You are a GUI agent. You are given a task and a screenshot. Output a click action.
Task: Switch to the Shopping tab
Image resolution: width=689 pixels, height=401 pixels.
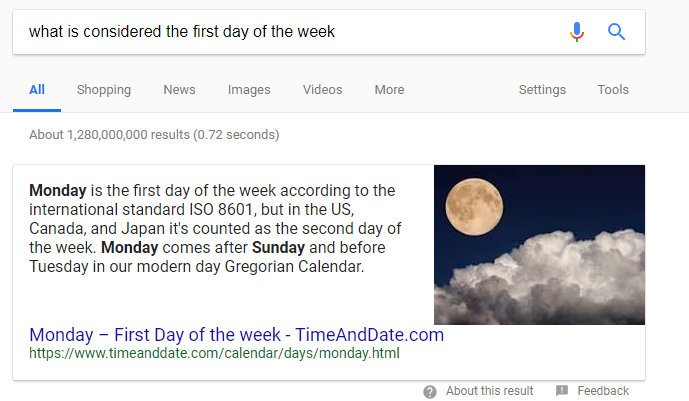(104, 90)
